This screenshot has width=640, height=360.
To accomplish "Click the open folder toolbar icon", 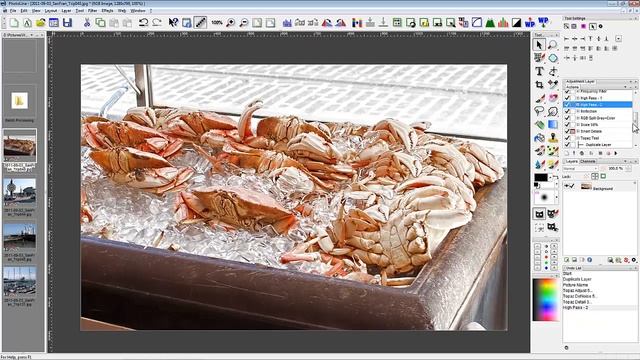I will point(40,23).
